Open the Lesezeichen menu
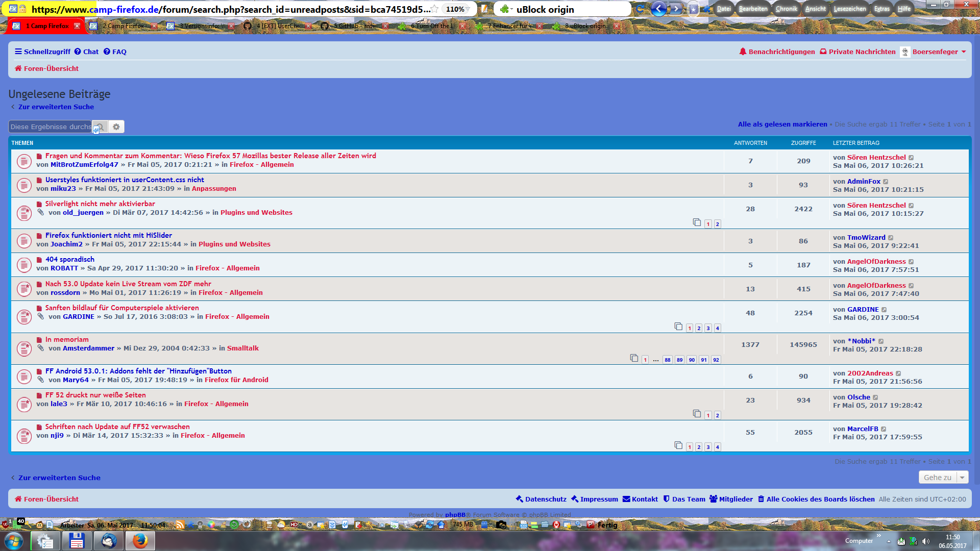 (x=849, y=9)
